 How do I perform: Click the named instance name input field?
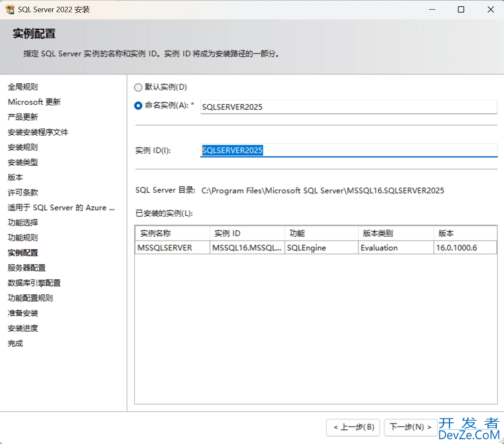(x=349, y=107)
